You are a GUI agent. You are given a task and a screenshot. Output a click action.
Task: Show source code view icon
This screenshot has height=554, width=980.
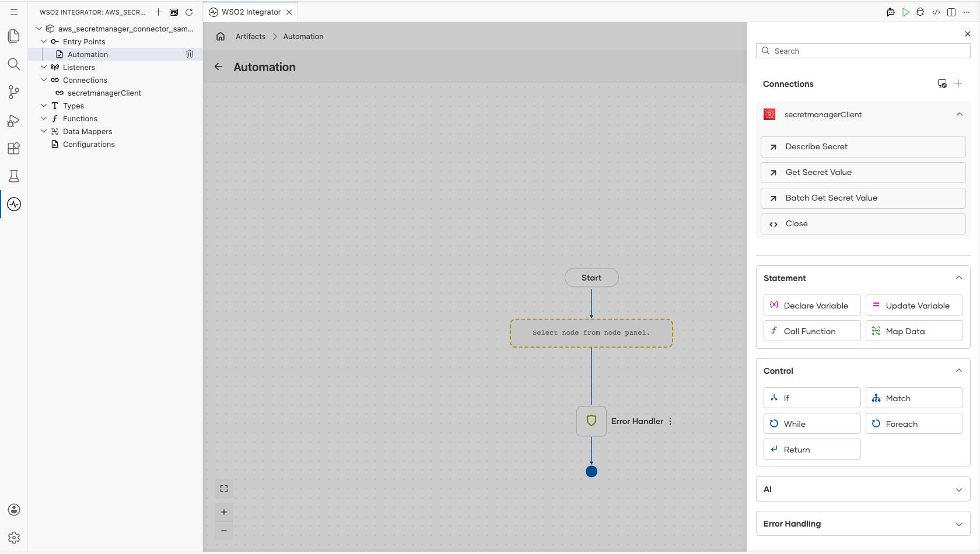936,12
